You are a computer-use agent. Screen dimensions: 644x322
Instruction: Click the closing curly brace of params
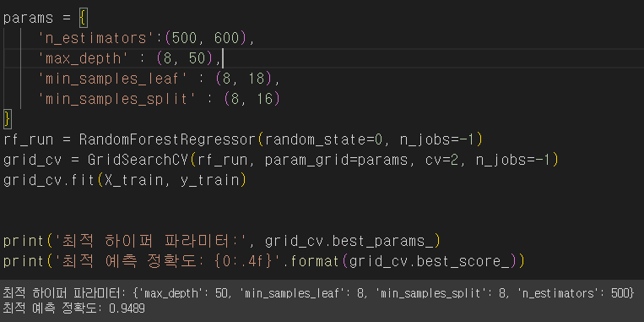pyautogui.click(x=8, y=119)
